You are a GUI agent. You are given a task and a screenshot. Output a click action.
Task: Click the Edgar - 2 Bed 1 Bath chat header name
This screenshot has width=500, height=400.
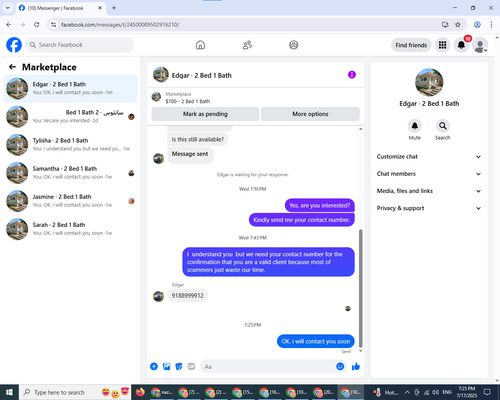point(201,75)
